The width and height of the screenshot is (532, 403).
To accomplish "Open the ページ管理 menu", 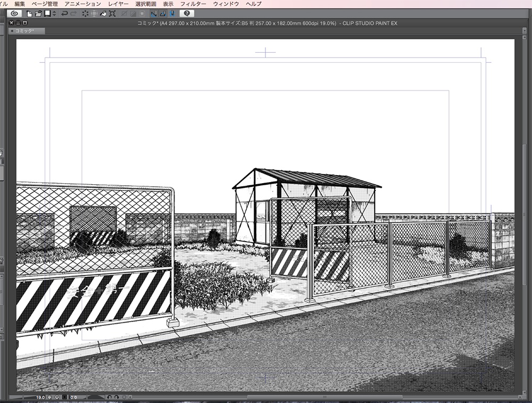I will point(45,4).
